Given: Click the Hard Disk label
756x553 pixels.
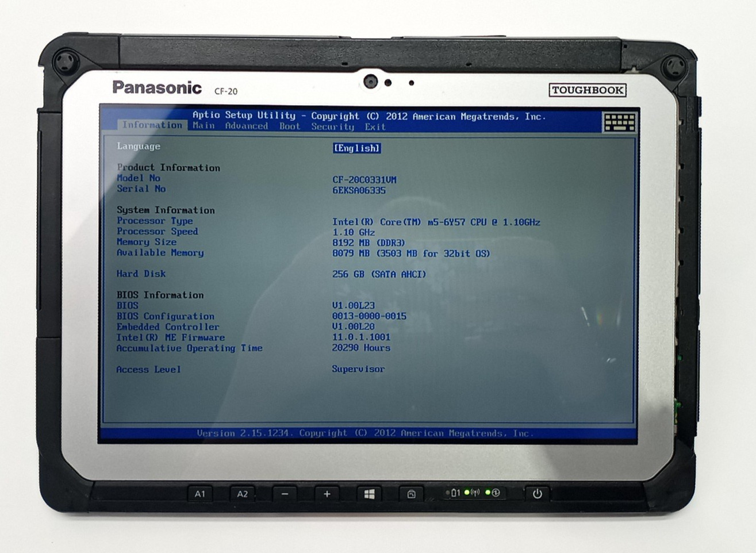Looking at the screenshot, I should coord(141,274).
